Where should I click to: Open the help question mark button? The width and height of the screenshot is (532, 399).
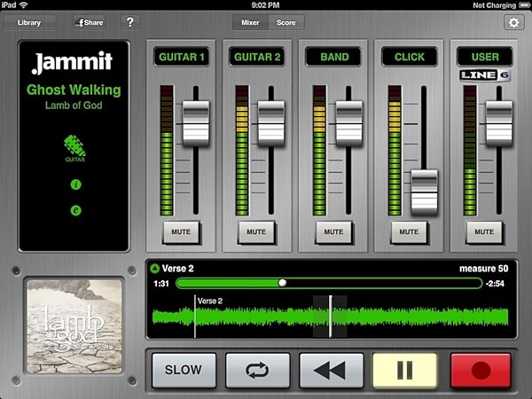point(130,22)
